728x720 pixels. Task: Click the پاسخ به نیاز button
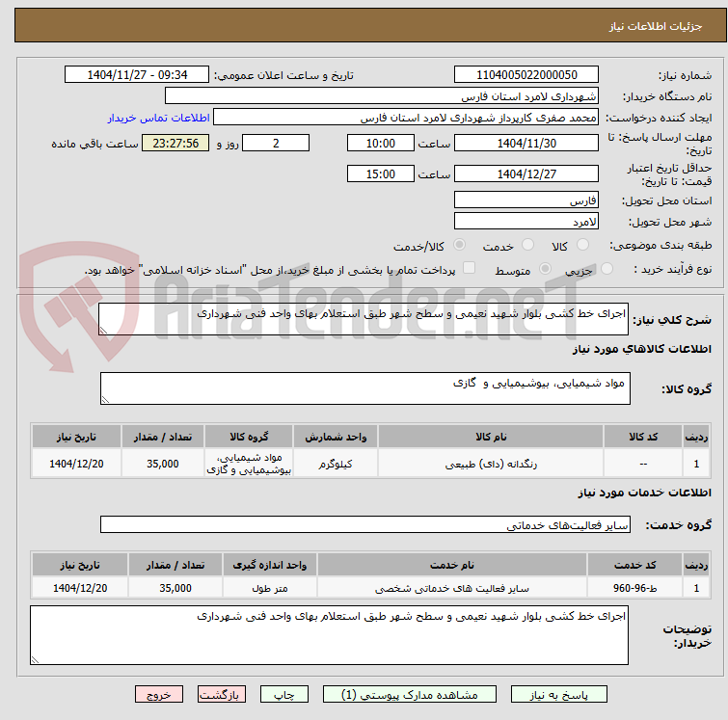click(x=558, y=695)
